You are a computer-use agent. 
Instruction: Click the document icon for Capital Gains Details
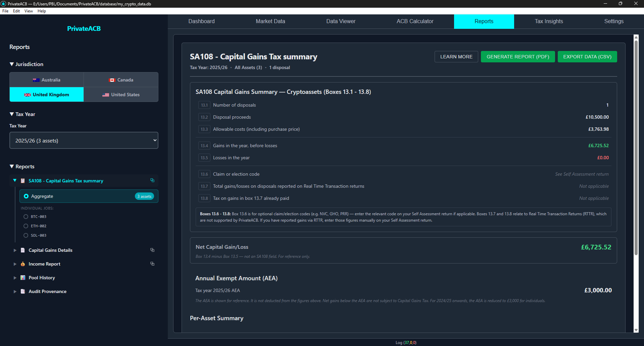pyautogui.click(x=23, y=250)
